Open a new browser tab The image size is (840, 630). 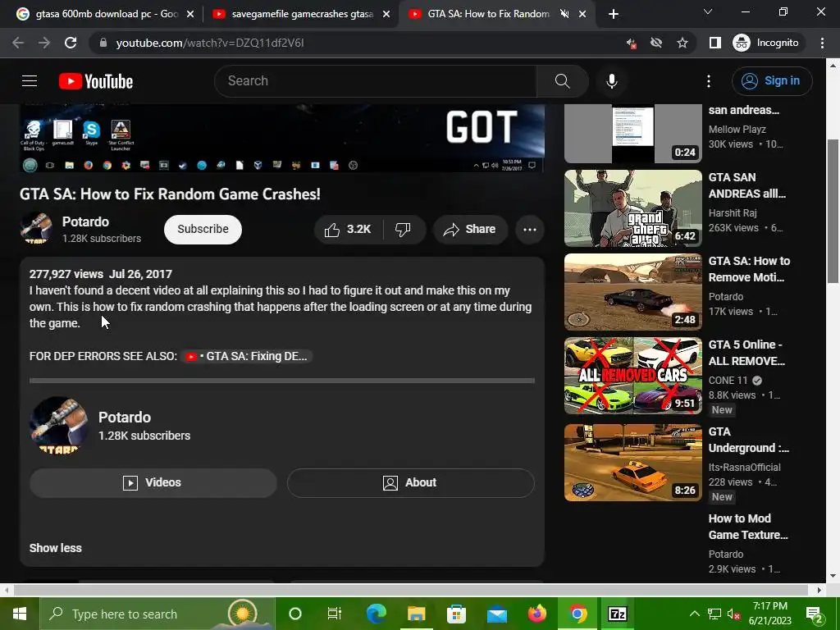click(614, 14)
